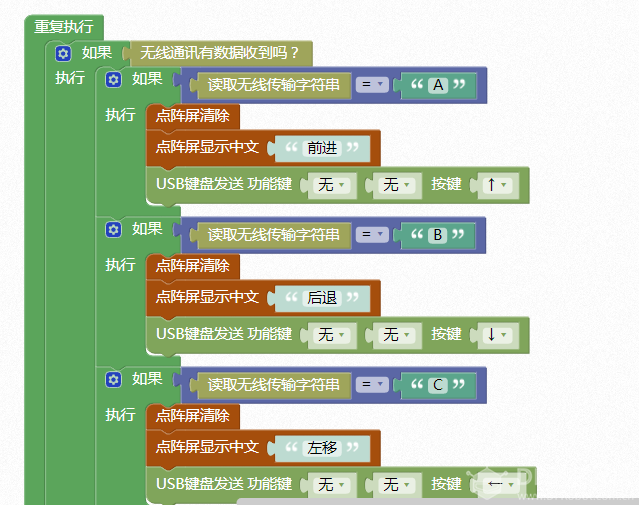Open second 无 function-key dropdown in the ↑ row
The width and height of the screenshot is (639, 505).
(397, 185)
